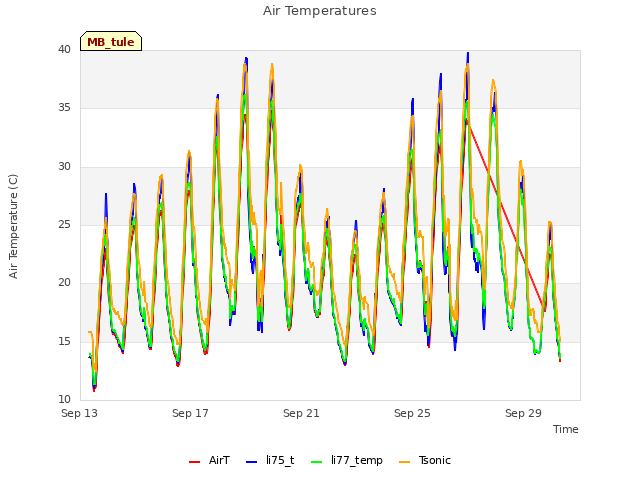Viewport: 640px width, 480px height.
Task: Click the 30 y-axis tick label
Action: click(x=64, y=167)
